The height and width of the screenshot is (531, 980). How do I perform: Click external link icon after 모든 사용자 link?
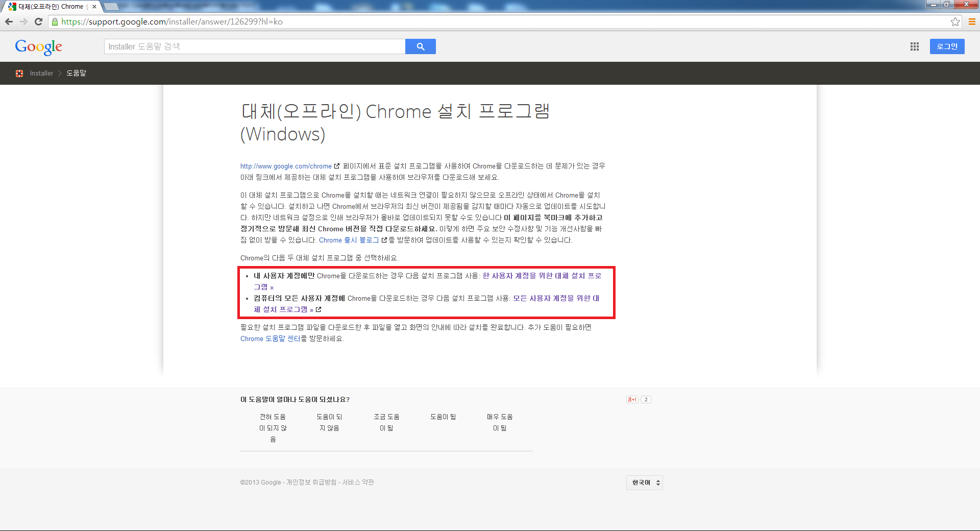(x=318, y=309)
